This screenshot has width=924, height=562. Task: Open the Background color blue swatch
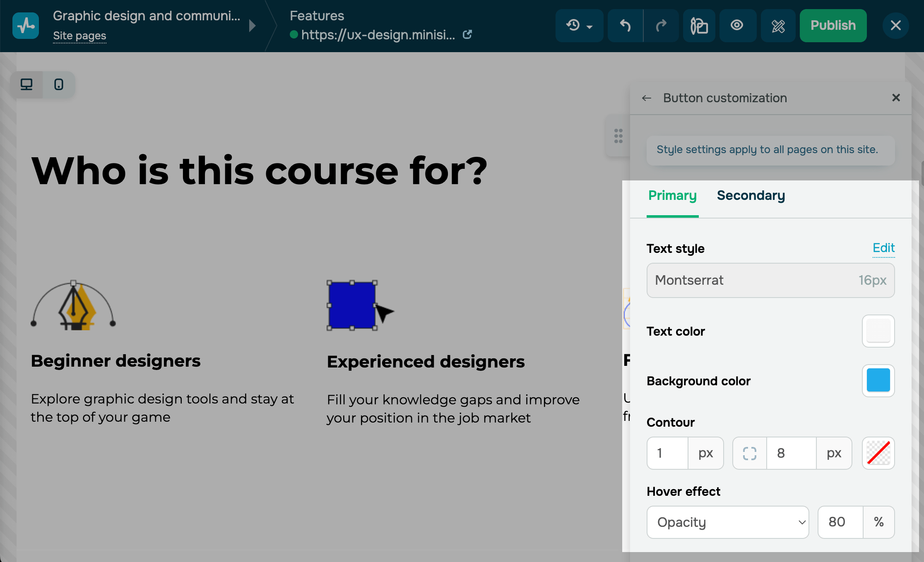point(878,380)
